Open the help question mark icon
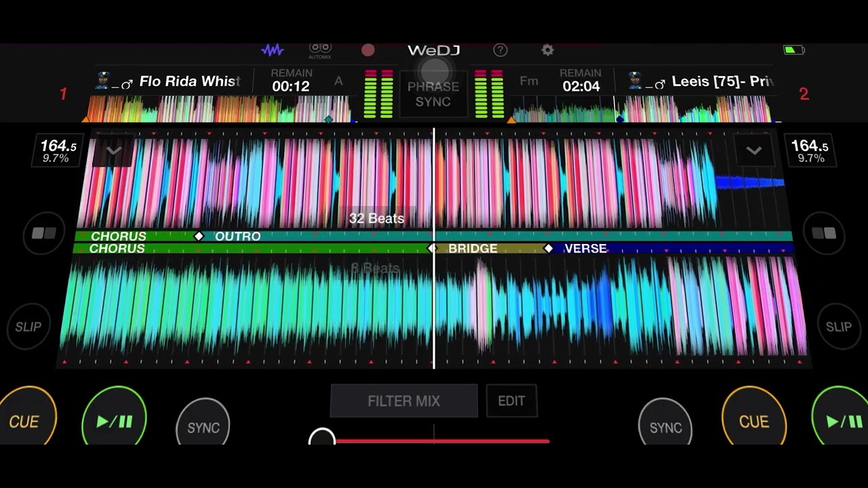868x488 pixels. tap(500, 50)
